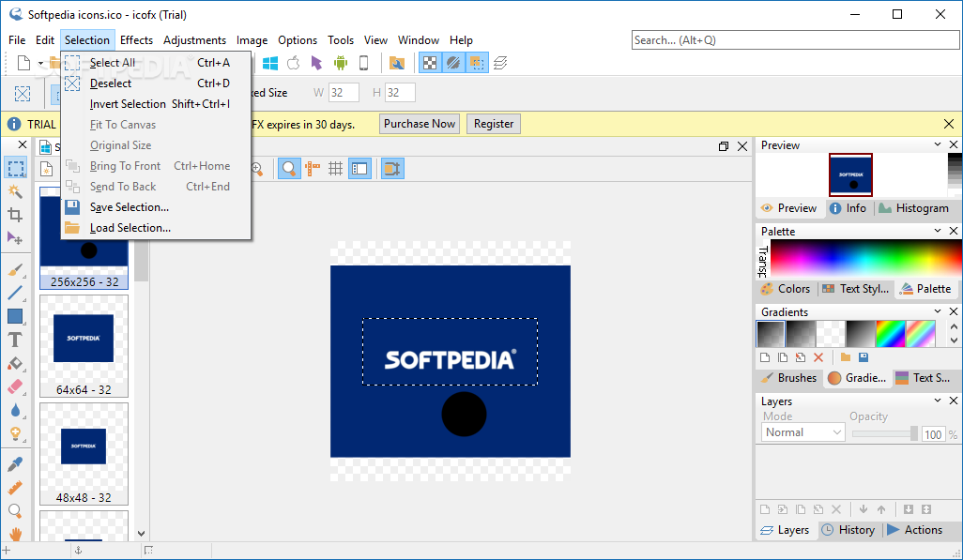963x560 pixels.
Task: Select the hand pan tool
Action: 15,533
